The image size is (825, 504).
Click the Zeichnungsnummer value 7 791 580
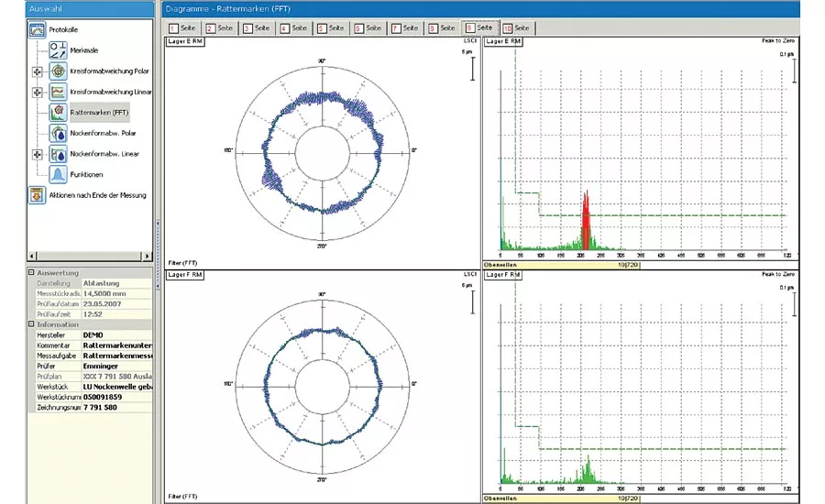116,407
